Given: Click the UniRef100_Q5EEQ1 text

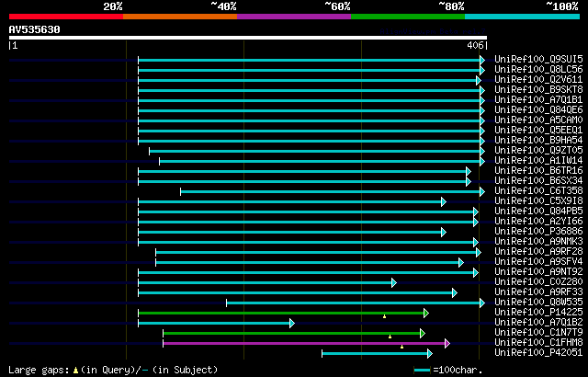Looking at the screenshot, I should (538, 131).
